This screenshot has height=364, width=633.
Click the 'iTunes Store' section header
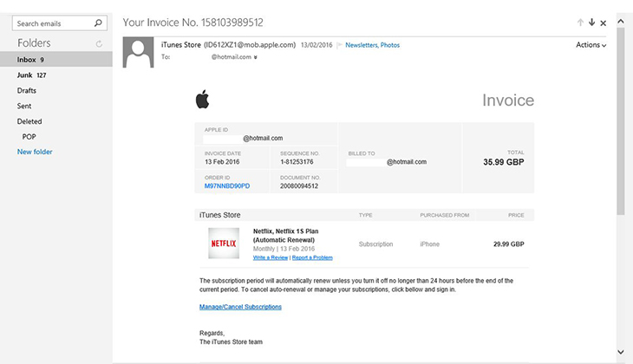pyautogui.click(x=219, y=215)
